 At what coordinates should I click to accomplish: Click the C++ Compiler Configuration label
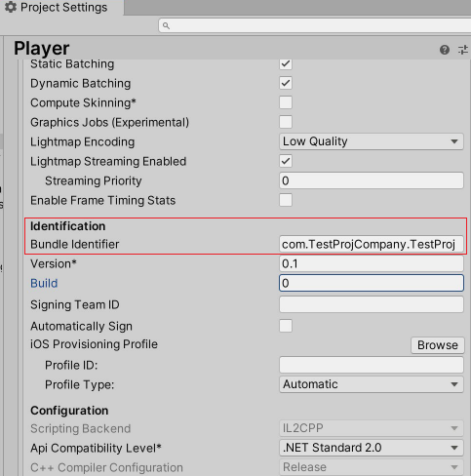[x=106, y=467]
